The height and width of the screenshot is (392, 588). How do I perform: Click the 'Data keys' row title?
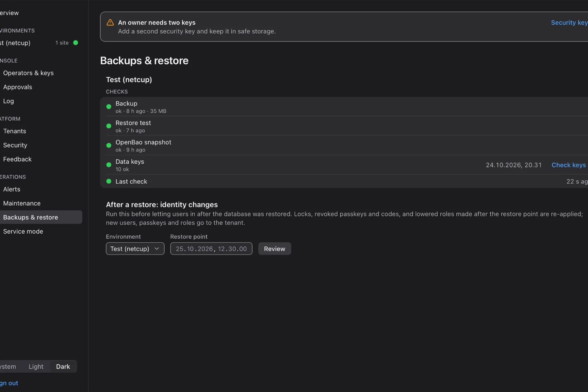coord(130,162)
